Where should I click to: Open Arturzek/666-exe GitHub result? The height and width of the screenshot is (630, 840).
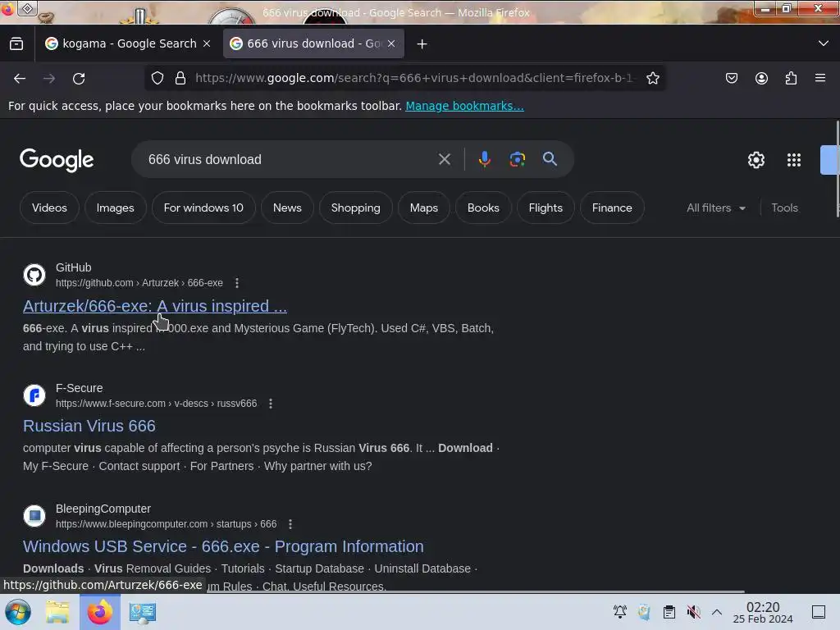pyautogui.click(x=155, y=306)
